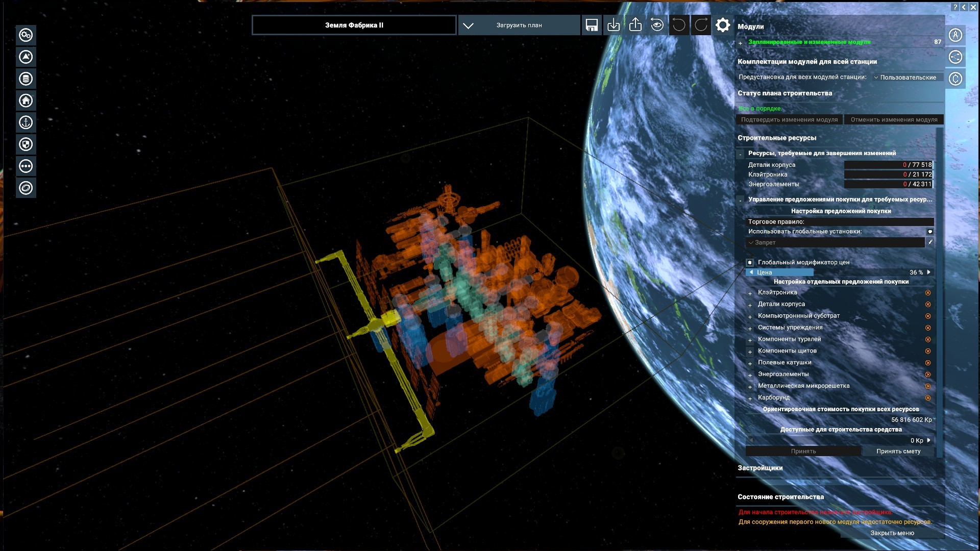Click the anchor icon in left sidebar
980x551 pixels.
26,122
